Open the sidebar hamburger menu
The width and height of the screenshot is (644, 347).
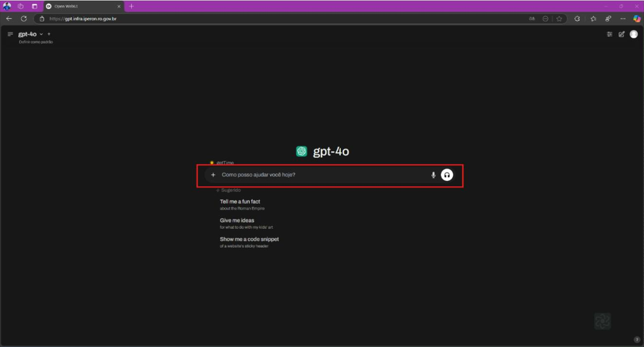click(x=10, y=34)
